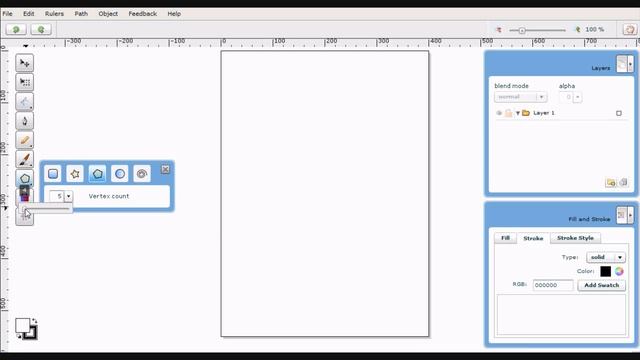Click the RGB hex field showing 000000
The image size is (640, 360).
(x=553, y=285)
